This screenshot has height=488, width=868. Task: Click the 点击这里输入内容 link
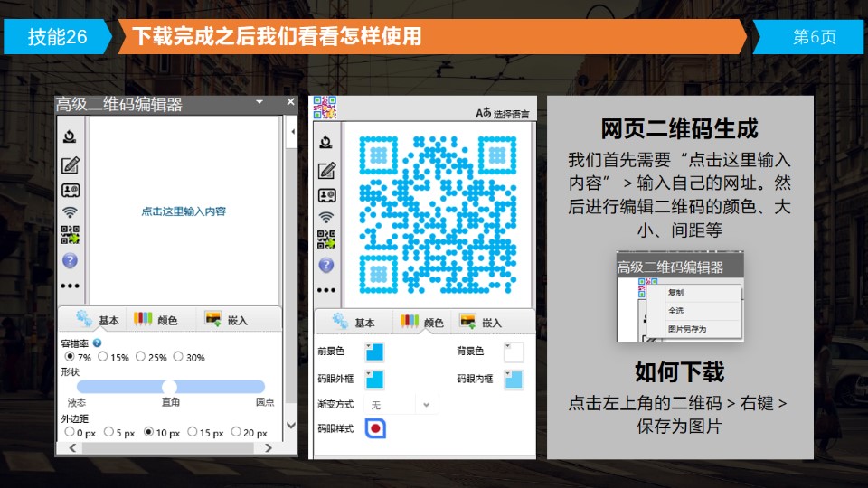click(184, 211)
